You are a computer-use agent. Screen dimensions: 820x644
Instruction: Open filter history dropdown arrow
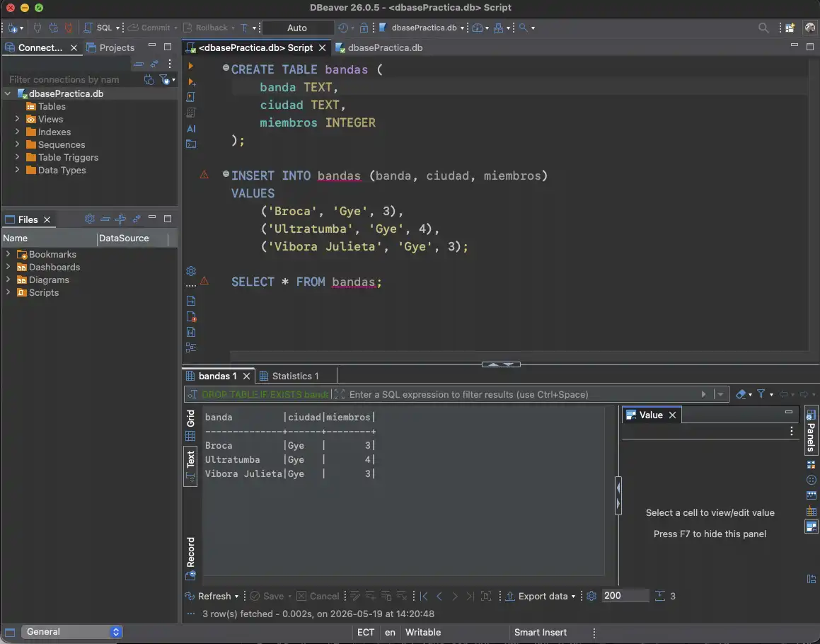pos(720,394)
